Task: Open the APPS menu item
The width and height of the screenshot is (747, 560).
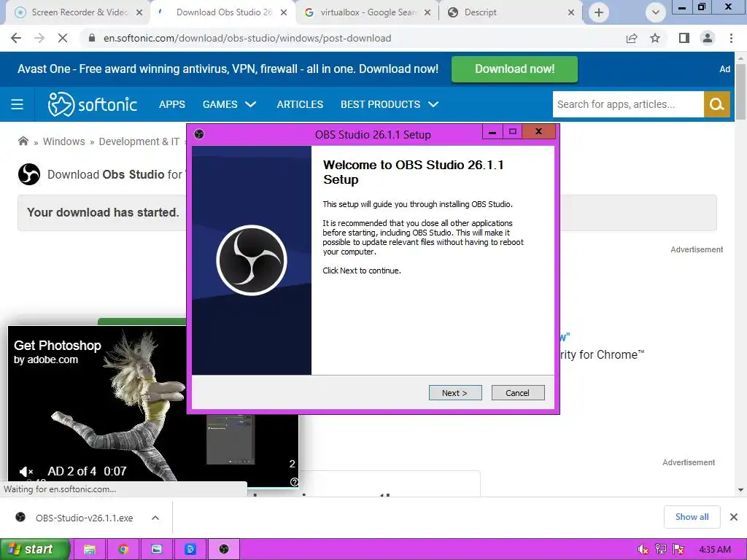Action: click(x=172, y=104)
